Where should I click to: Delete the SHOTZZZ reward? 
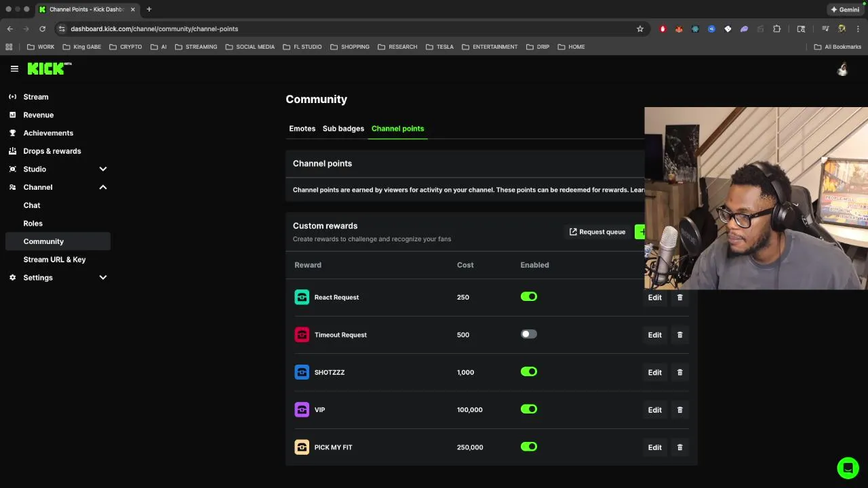coord(680,372)
